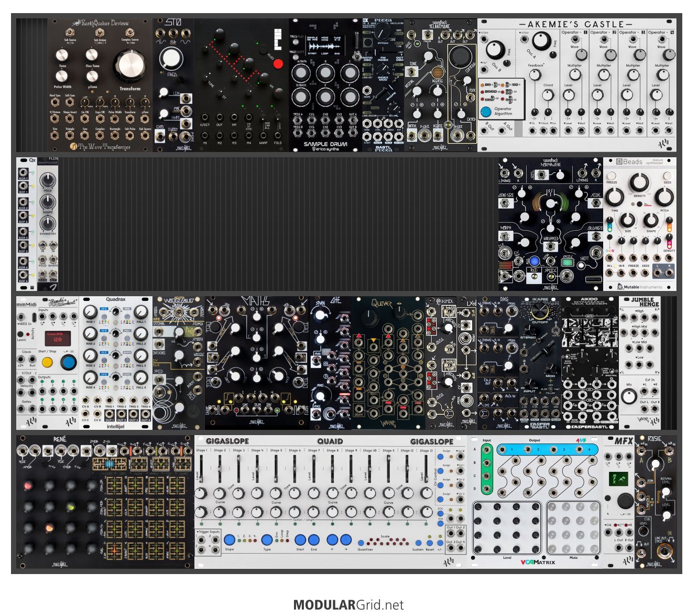The height and width of the screenshot is (616, 698).
Task: Select the VCA Matrix module
Action: tap(535, 502)
